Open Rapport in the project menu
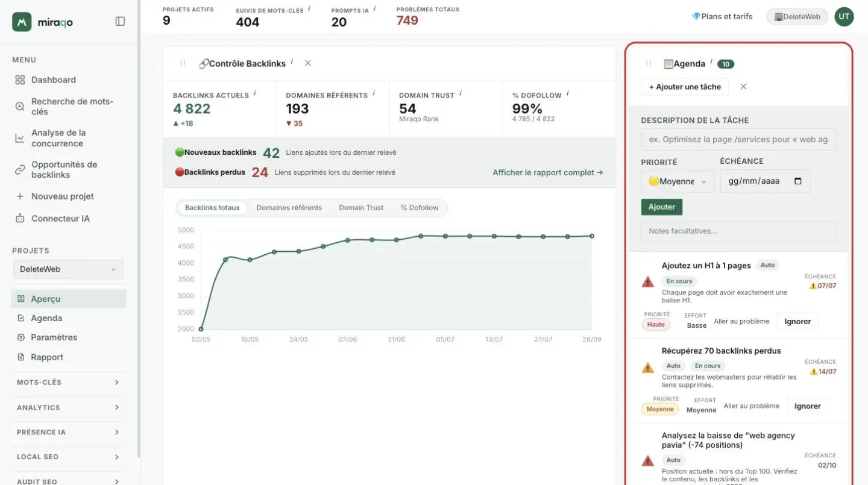868x485 pixels. [x=69, y=357]
